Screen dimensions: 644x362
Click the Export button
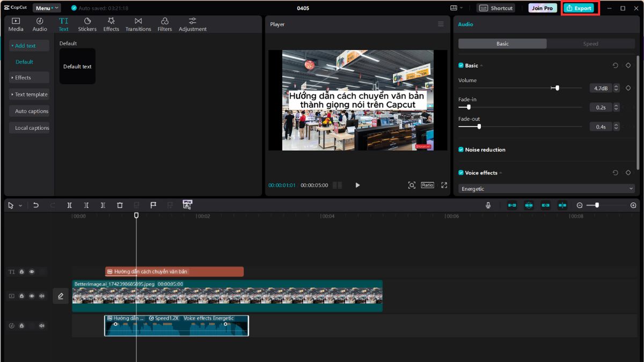579,8
